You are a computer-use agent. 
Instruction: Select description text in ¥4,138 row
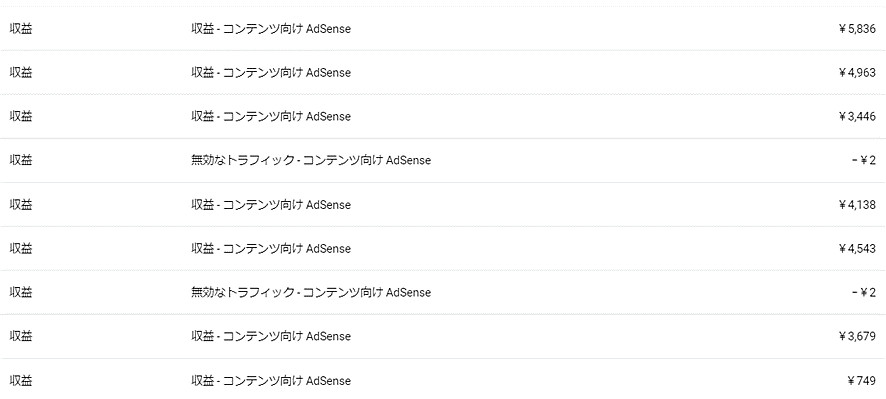[271, 205]
